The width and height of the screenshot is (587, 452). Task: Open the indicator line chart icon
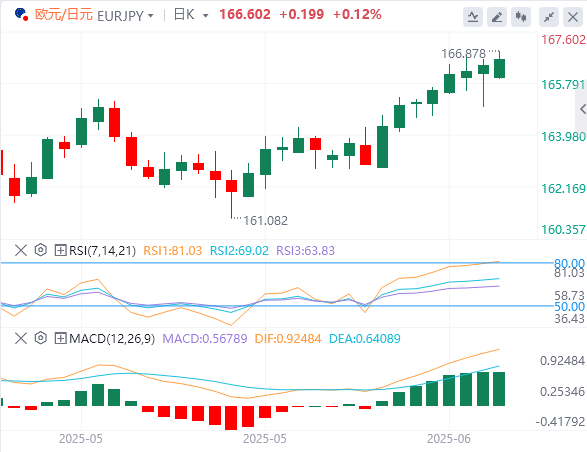pos(473,17)
